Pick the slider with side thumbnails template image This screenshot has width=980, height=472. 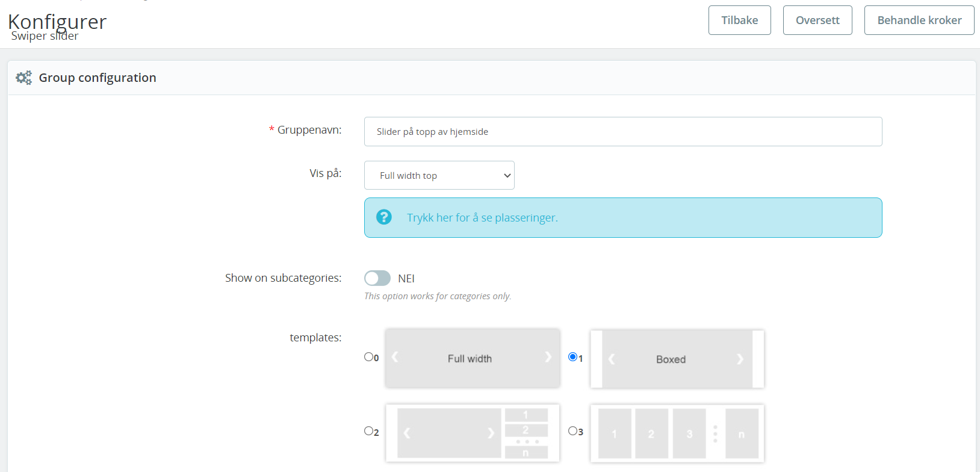[x=473, y=433]
